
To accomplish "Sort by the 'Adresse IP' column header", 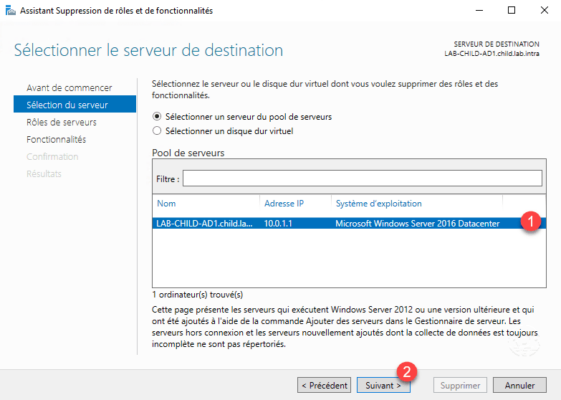I will pos(284,204).
